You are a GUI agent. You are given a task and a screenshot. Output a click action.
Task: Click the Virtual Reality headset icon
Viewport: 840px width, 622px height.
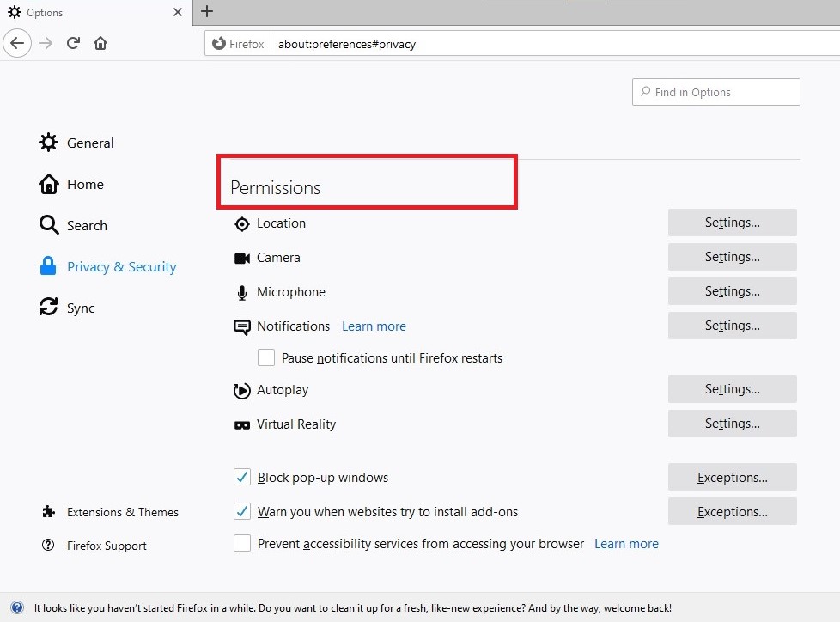click(241, 424)
